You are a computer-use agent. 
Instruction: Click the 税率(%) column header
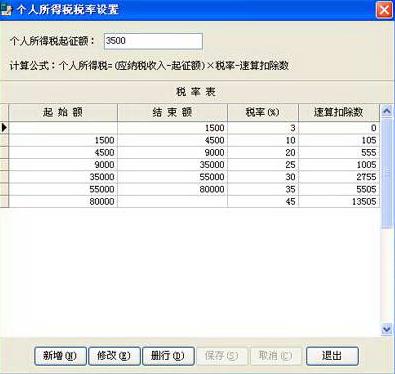coord(263,112)
